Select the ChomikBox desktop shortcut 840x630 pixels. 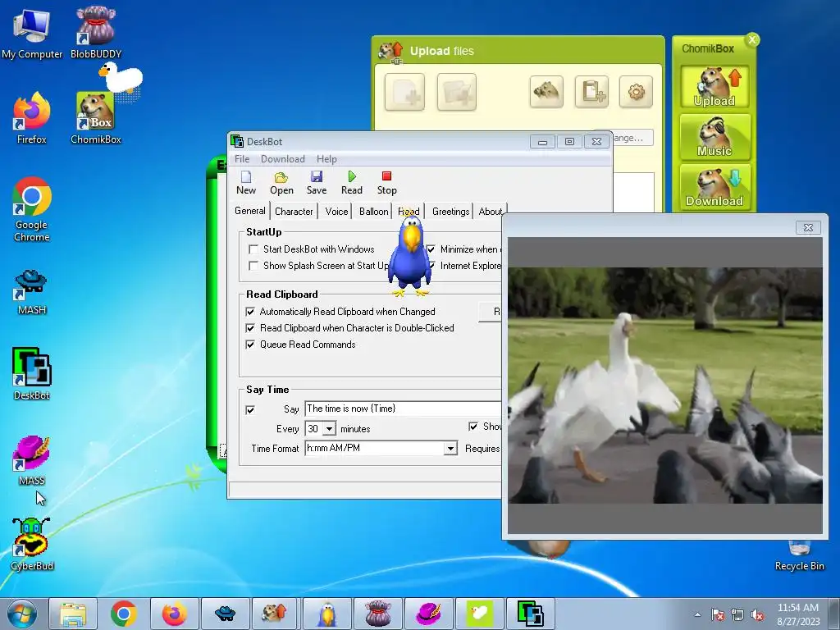[96, 118]
